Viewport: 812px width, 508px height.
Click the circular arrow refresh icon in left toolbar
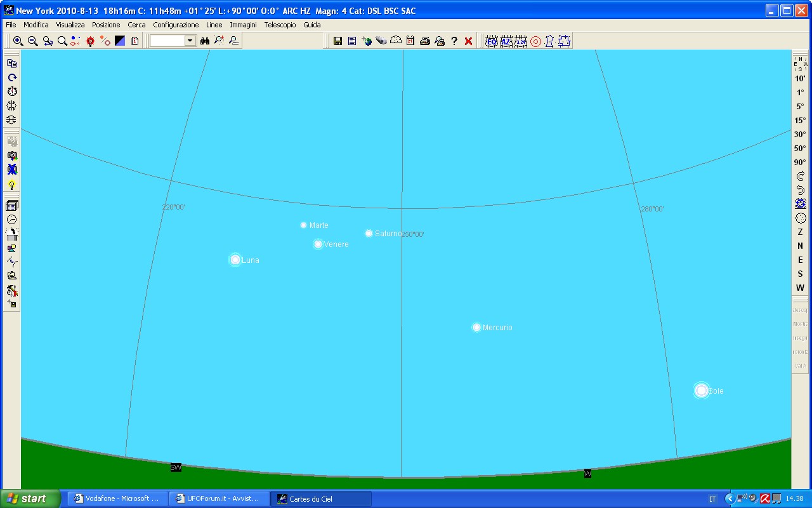pos(12,77)
